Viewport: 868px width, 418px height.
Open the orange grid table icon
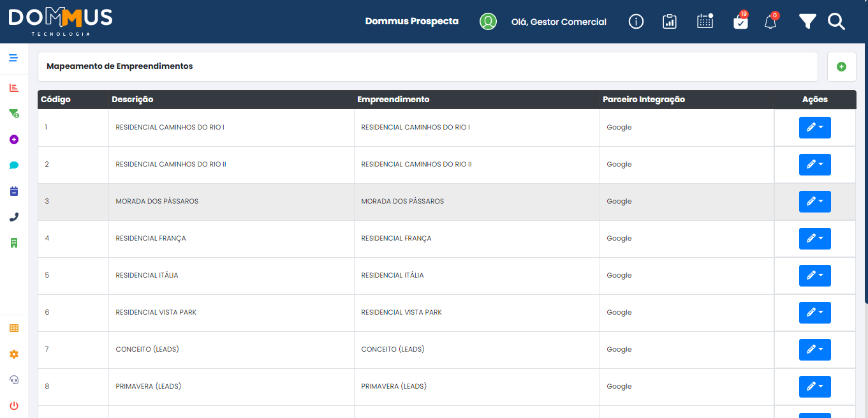click(14, 328)
